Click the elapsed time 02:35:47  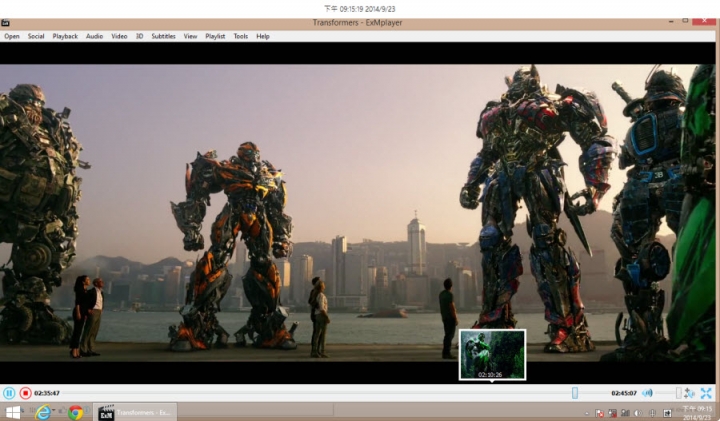(x=47, y=393)
